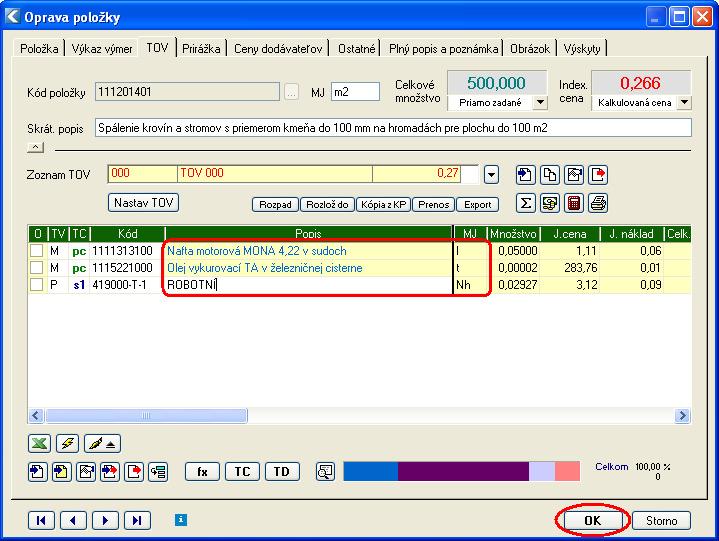Open the Kalkulovaná cena dropdown
719x541 pixels.
pos(684,102)
